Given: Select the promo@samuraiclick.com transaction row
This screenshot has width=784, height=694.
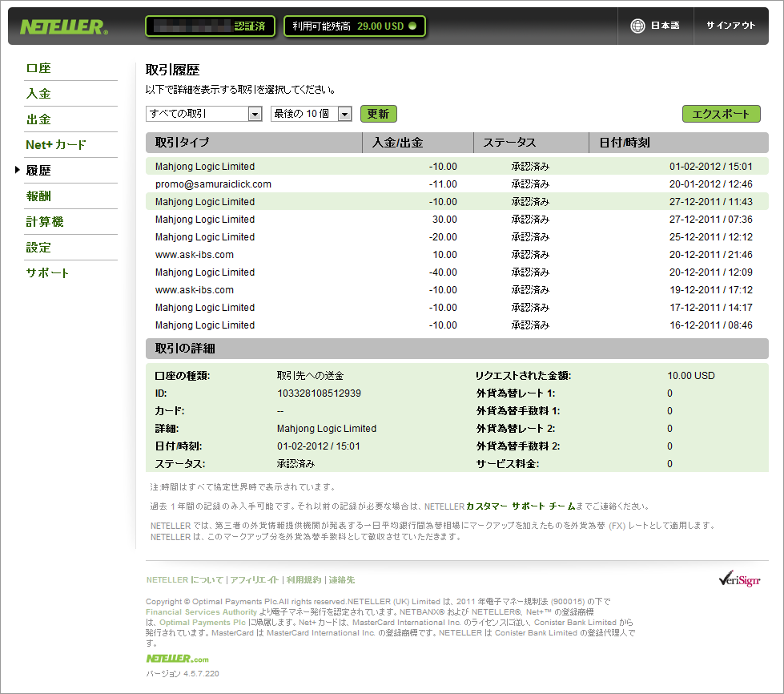Looking at the screenshot, I should click(x=213, y=184).
